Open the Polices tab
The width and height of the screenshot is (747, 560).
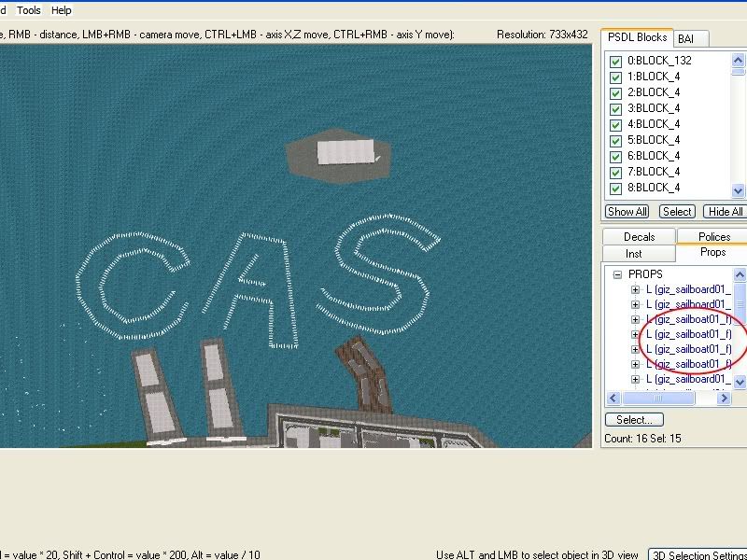tap(714, 237)
